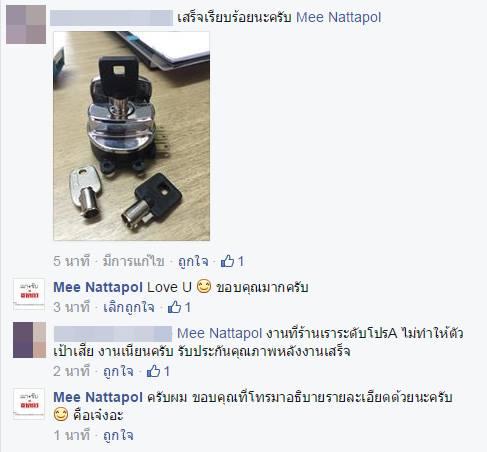Open Mee Nattapol name on Love U comment

(x=98, y=287)
